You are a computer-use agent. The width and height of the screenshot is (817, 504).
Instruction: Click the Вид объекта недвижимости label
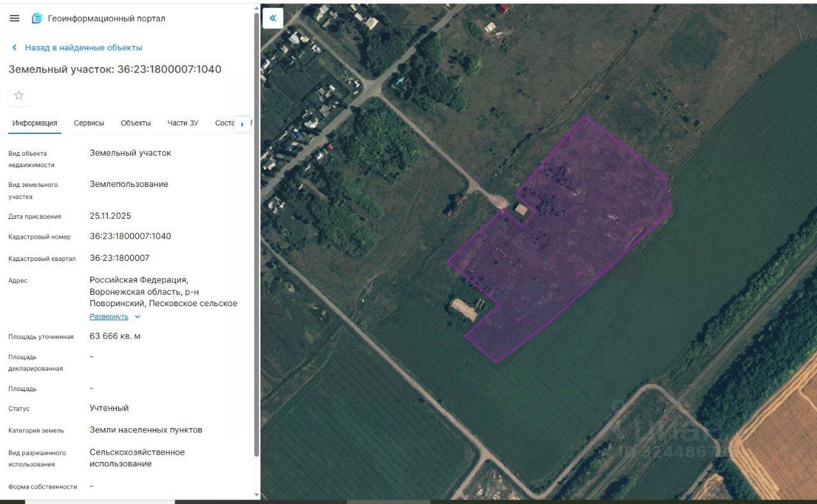[31, 159]
